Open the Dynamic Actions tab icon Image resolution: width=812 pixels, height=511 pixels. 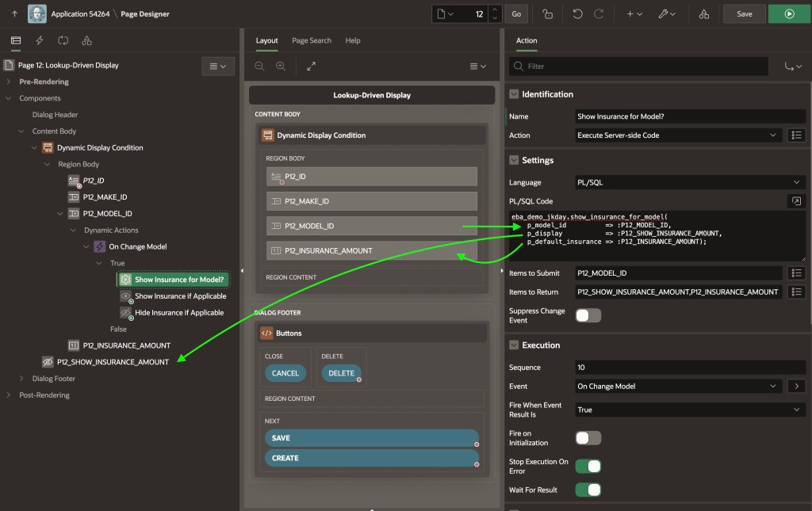(40, 40)
